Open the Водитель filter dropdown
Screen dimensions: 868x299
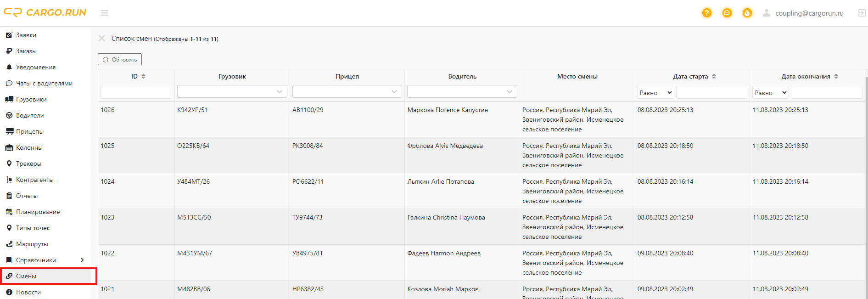pyautogui.click(x=462, y=91)
